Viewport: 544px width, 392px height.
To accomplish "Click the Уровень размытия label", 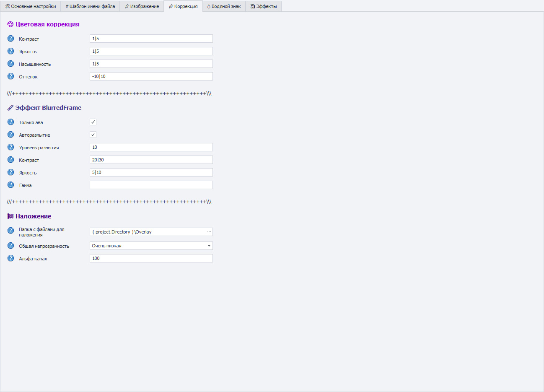I will pos(39,148).
